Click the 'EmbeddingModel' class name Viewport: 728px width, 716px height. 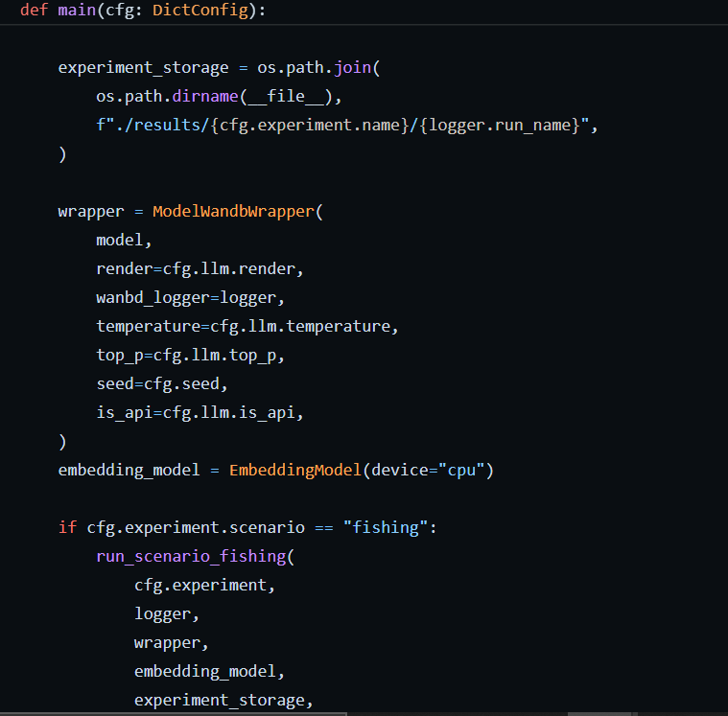click(x=295, y=471)
